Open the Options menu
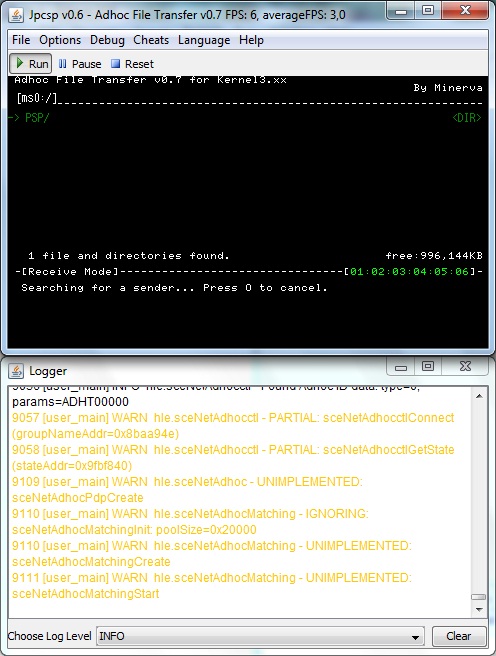 tap(60, 40)
